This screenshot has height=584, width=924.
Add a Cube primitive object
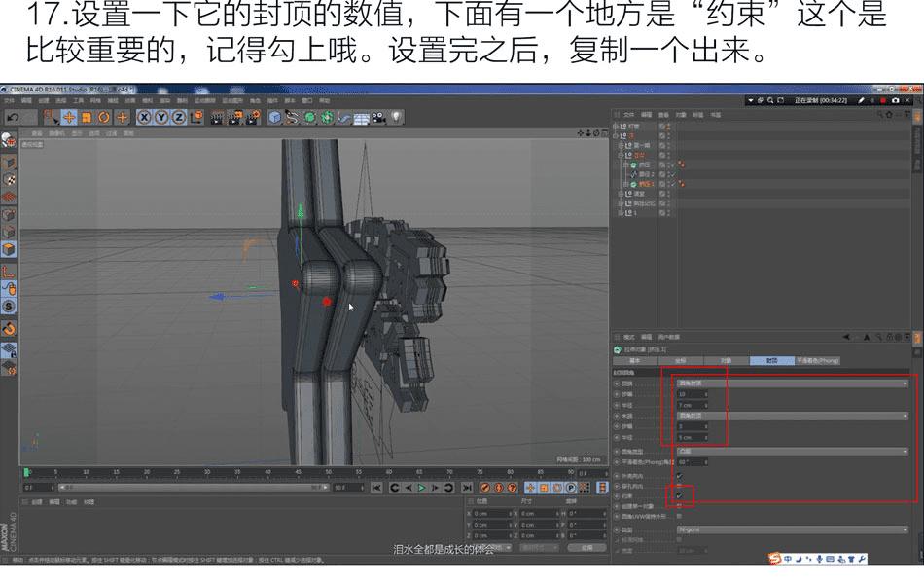point(274,118)
